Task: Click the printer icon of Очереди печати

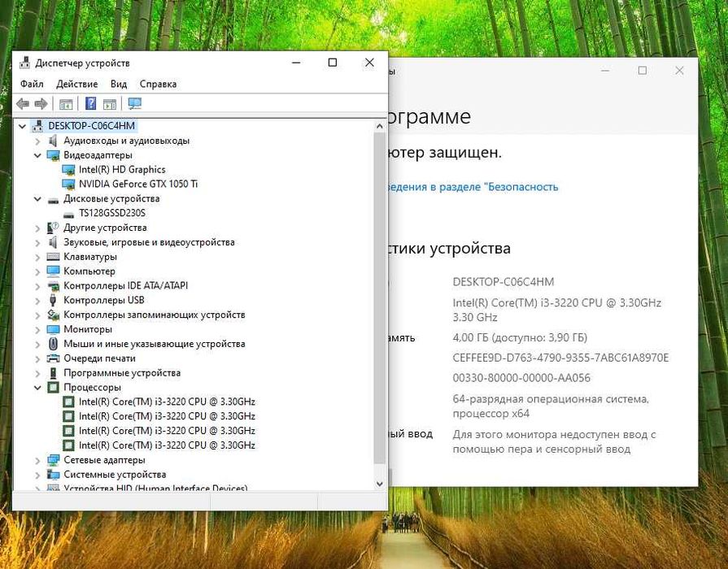Action: point(54,358)
